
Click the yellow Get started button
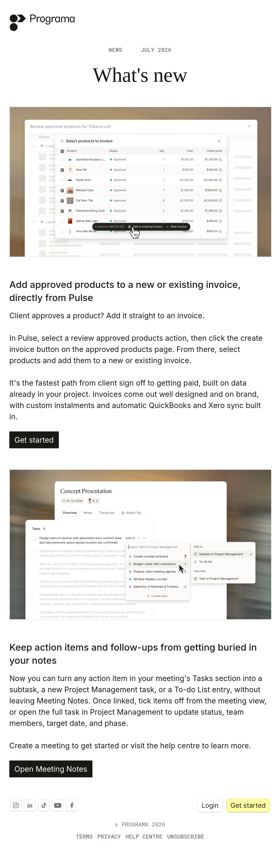(x=248, y=805)
